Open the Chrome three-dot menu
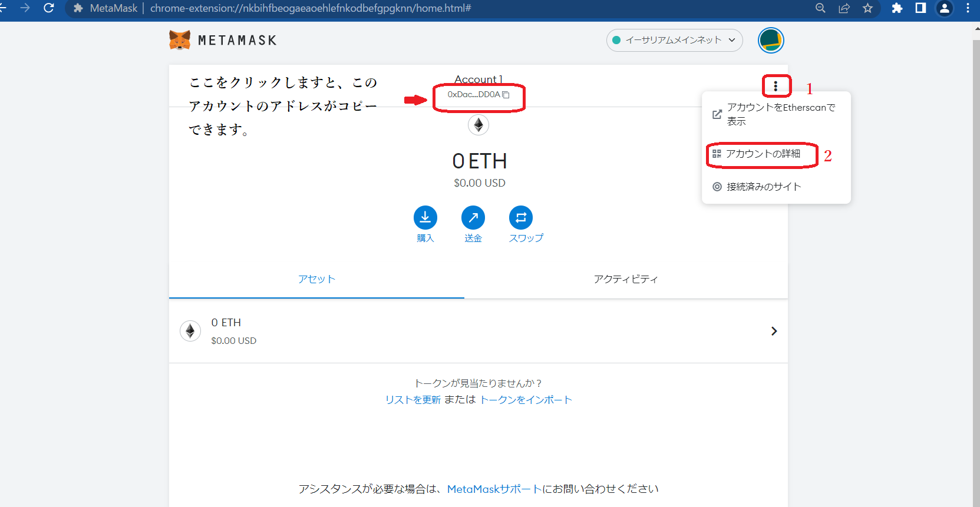 coord(968,8)
